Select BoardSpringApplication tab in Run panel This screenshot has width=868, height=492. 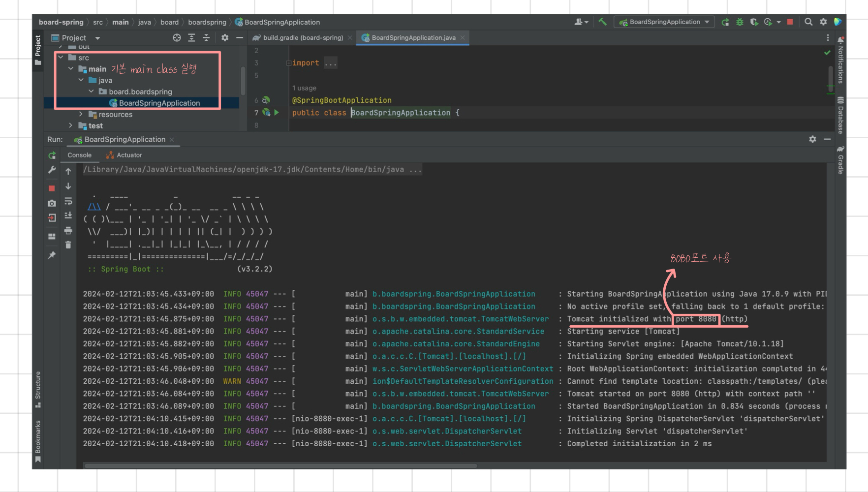tap(124, 140)
